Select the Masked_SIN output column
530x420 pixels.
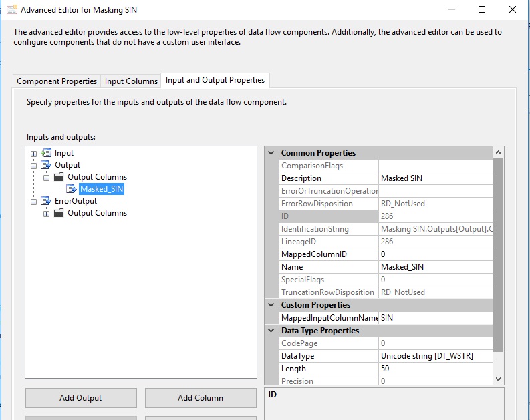click(102, 189)
